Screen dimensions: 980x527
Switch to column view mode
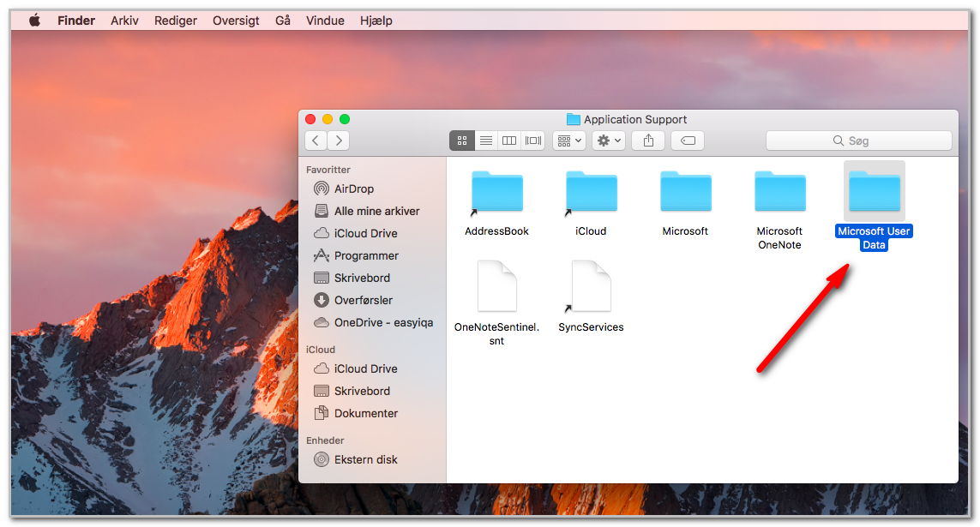tap(509, 141)
